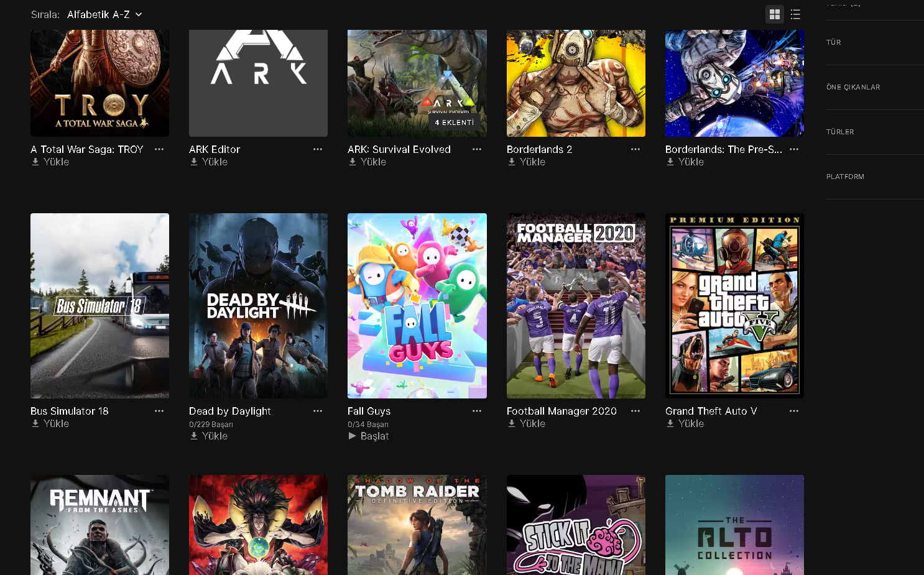The width and height of the screenshot is (924, 575).
Task: Click Yükle under A Total War Saga: TROY
Action: (50, 162)
